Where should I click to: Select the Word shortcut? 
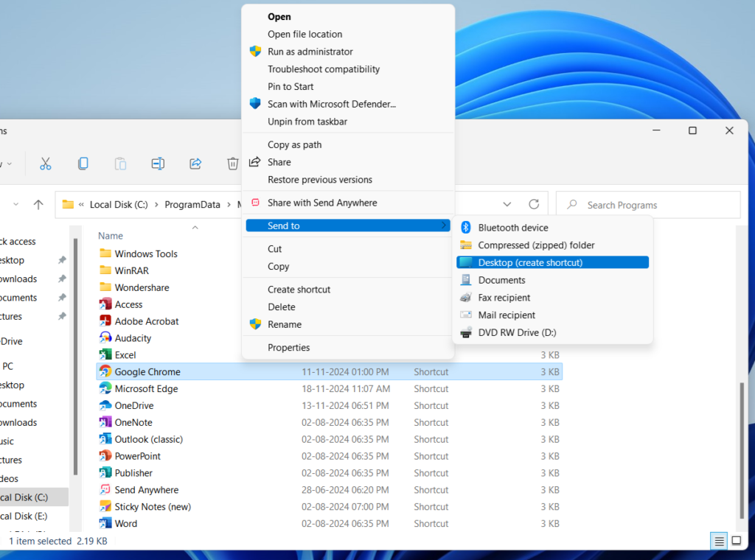point(118,523)
